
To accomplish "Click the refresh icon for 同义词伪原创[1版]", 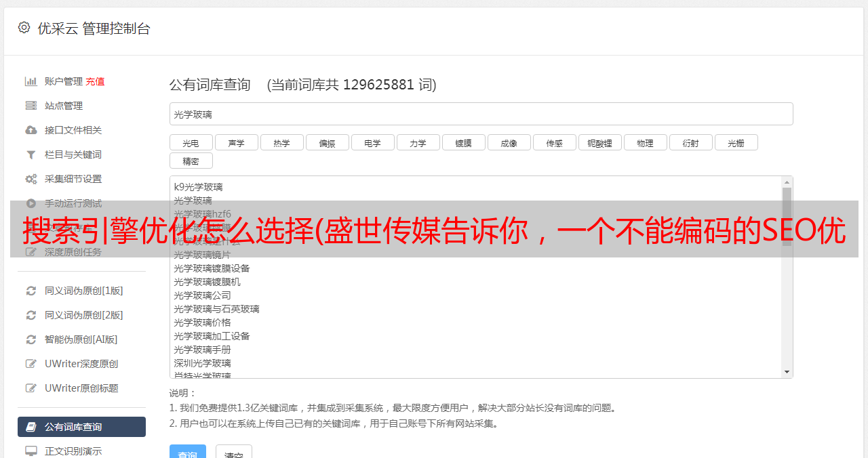I will click(x=31, y=291).
